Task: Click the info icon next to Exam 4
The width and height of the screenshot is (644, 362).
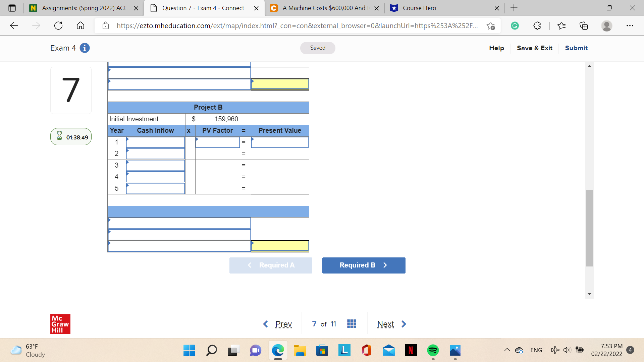Action: point(84,48)
